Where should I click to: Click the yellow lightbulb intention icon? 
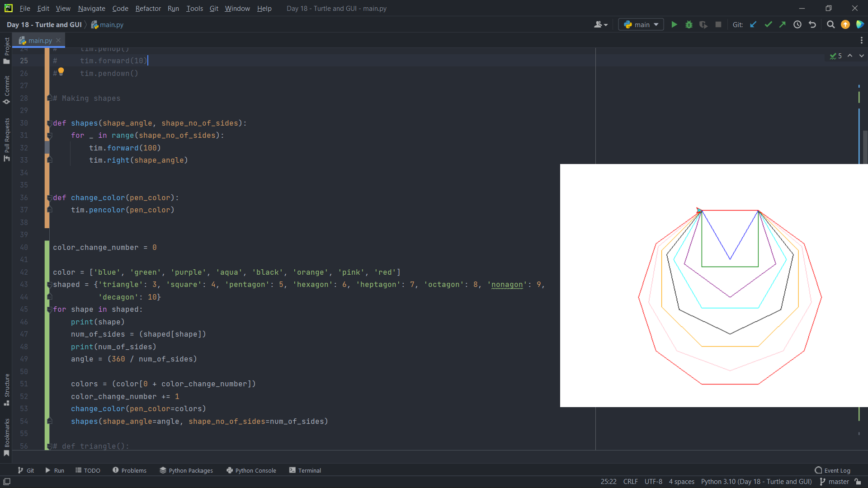pyautogui.click(x=61, y=71)
